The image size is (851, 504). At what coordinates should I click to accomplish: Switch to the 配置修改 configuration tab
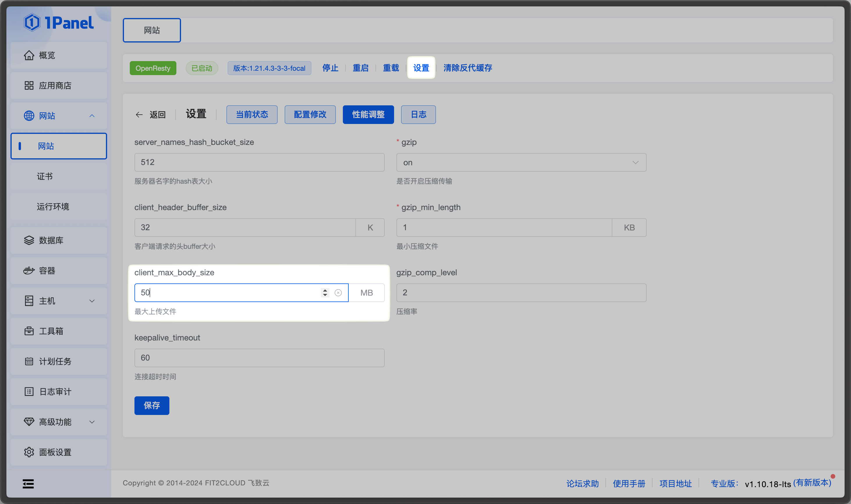[x=310, y=114]
